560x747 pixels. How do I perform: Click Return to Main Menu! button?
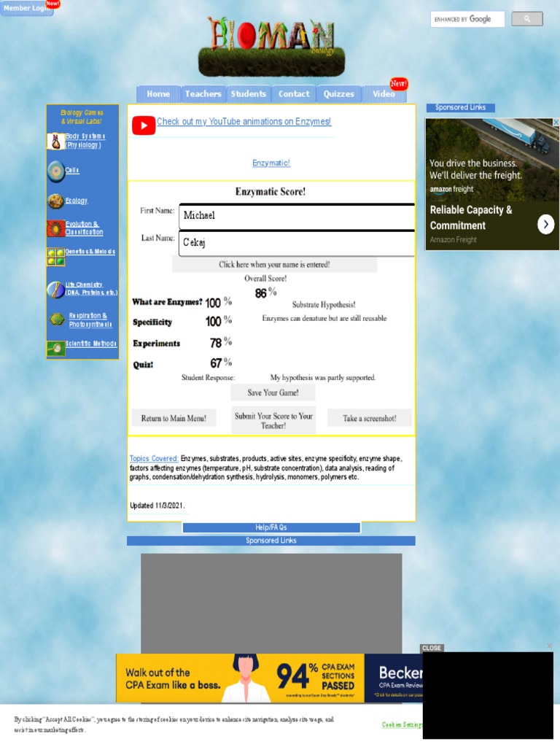pos(174,418)
